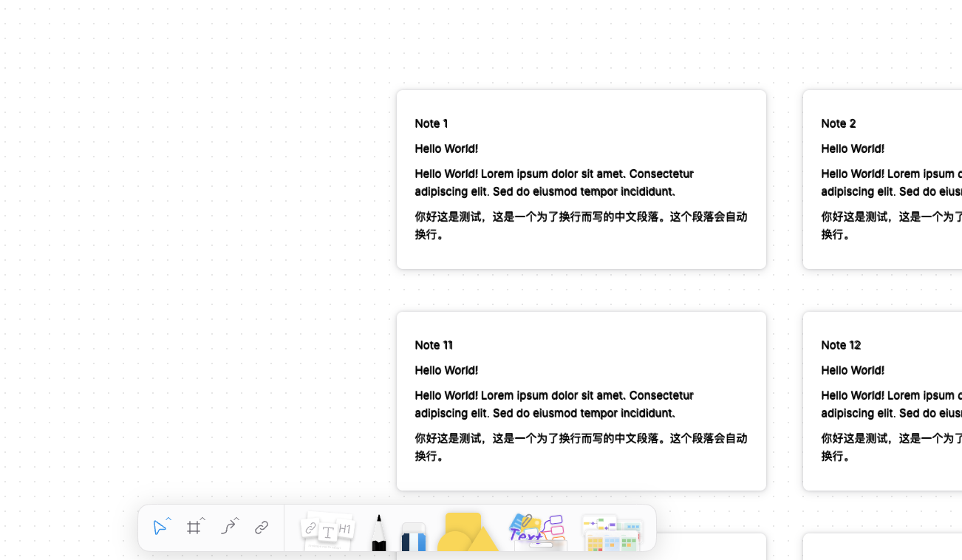
Task: Click the "Note 11" title text
Action: (433, 345)
